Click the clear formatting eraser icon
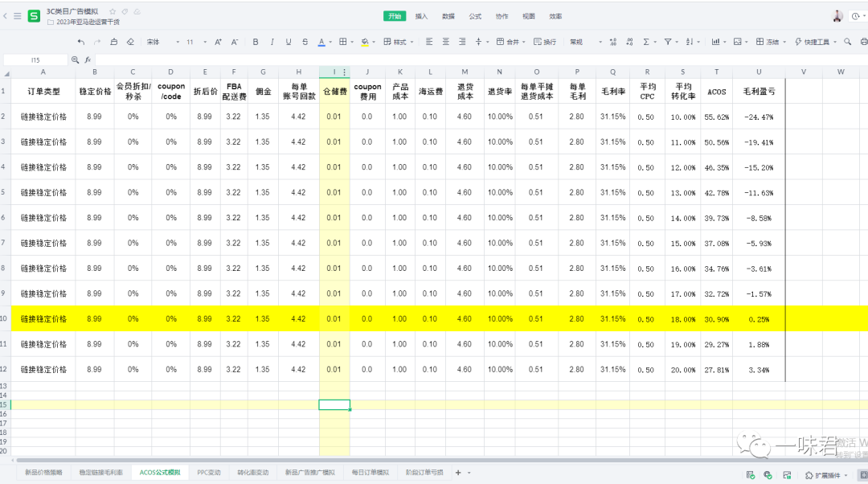 (x=130, y=42)
